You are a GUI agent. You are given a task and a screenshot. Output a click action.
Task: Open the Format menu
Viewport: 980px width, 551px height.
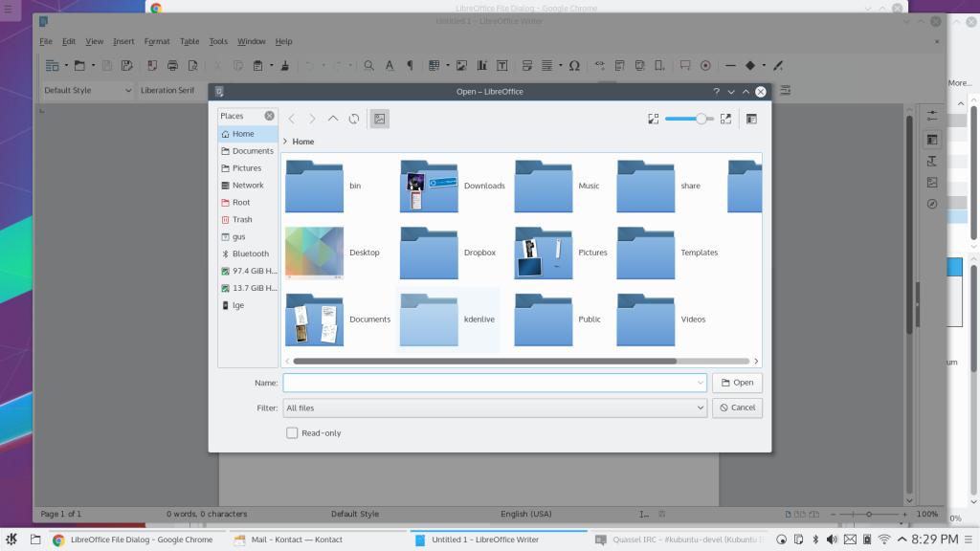[157, 41]
